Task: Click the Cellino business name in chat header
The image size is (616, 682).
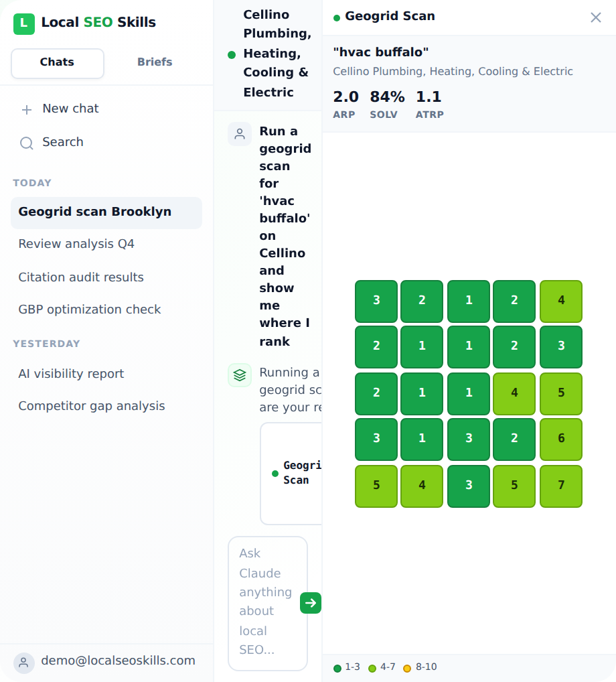Action: (277, 54)
